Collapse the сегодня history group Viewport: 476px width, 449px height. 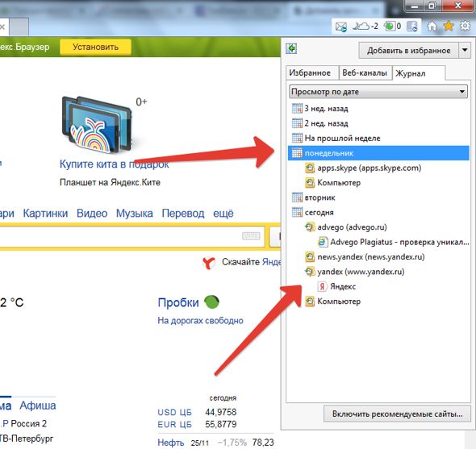pos(313,212)
